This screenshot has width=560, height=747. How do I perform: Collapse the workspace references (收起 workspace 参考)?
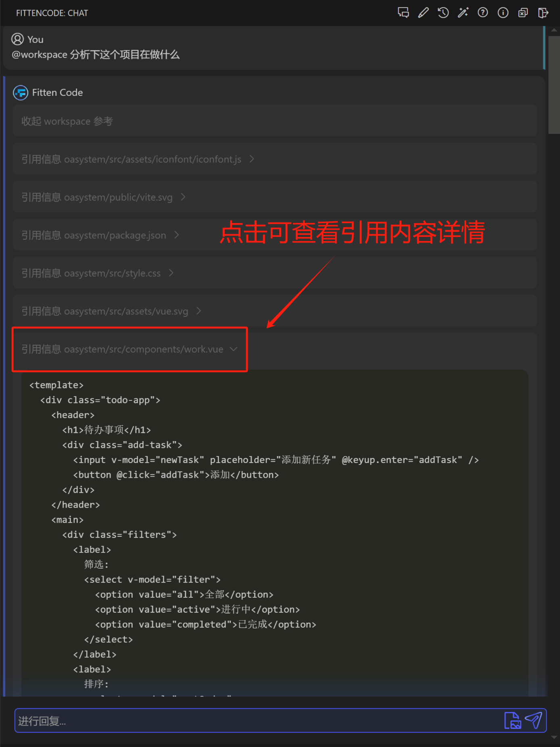point(67,121)
